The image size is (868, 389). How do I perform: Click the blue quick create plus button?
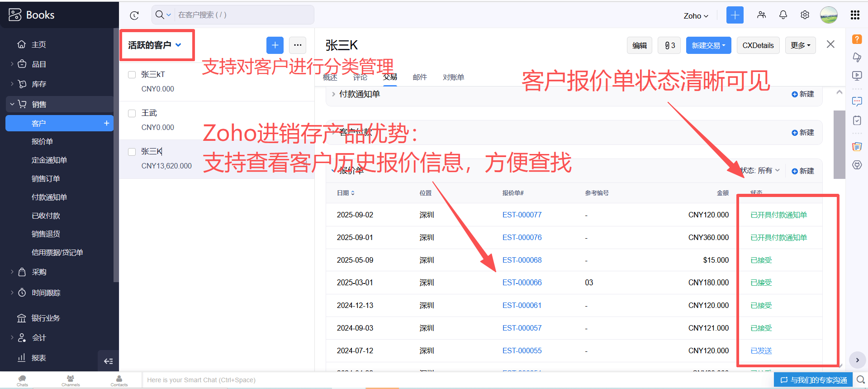point(735,15)
